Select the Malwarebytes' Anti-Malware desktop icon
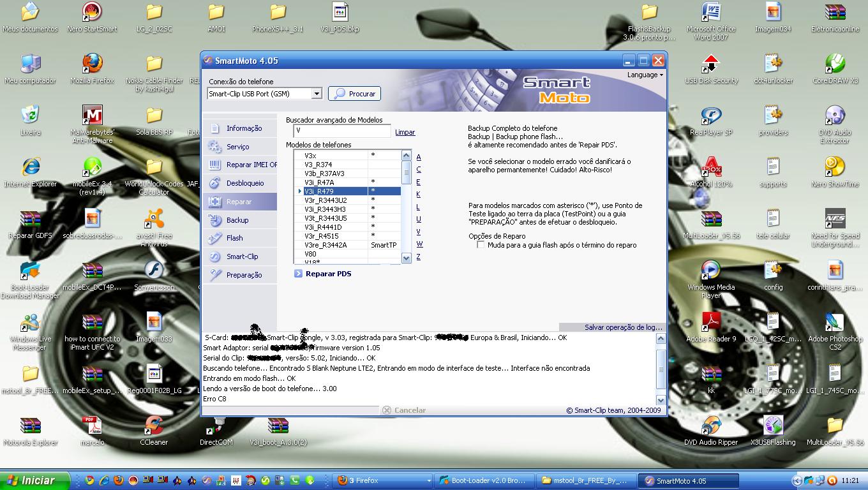Screen dimensions: 868x490 pos(93,124)
